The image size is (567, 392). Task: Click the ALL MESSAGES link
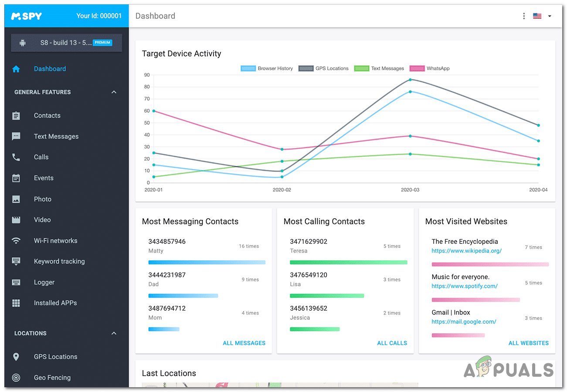(244, 343)
